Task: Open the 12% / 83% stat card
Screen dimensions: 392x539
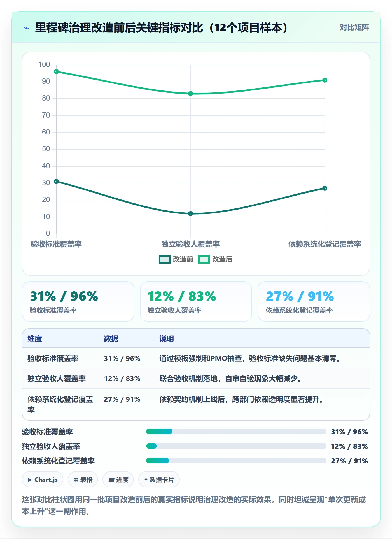Action: [x=196, y=301]
